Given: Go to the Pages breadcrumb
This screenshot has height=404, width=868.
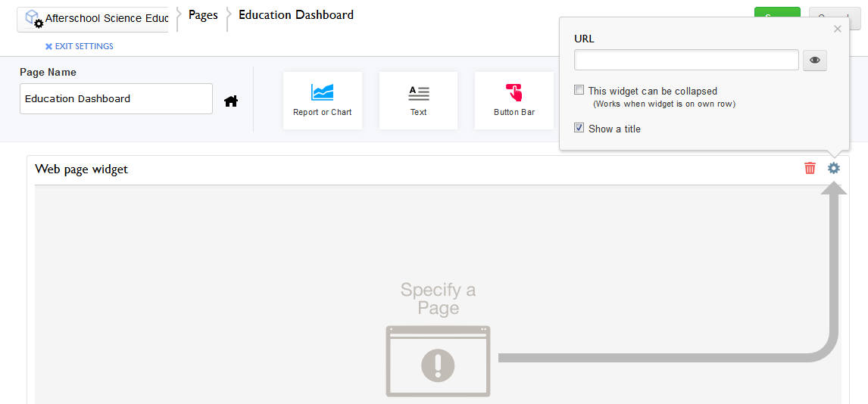Looking at the screenshot, I should (x=203, y=15).
